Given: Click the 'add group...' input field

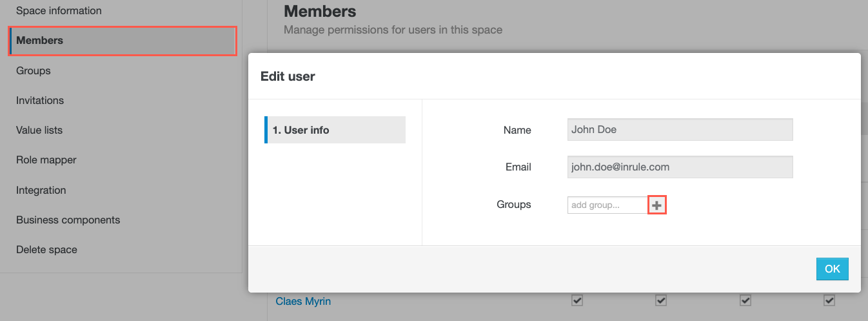Looking at the screenshot, I should click(607, 205).
